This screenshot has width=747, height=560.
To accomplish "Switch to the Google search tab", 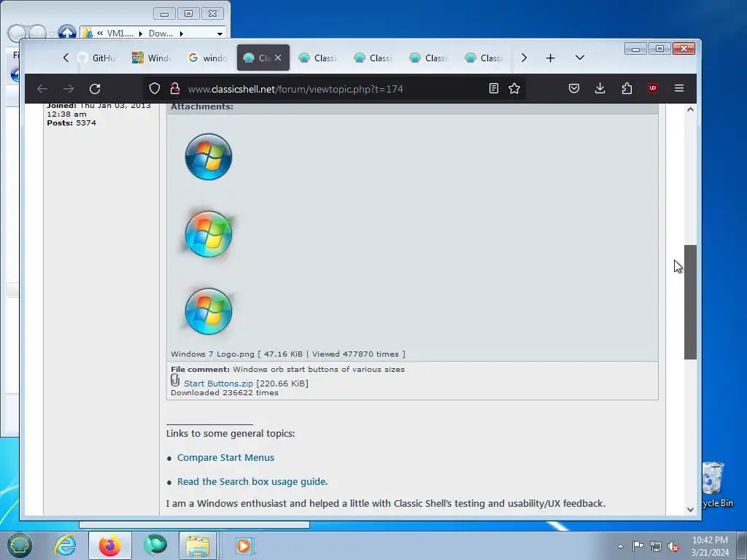I will pyautogui.click(x=208, y=58).
